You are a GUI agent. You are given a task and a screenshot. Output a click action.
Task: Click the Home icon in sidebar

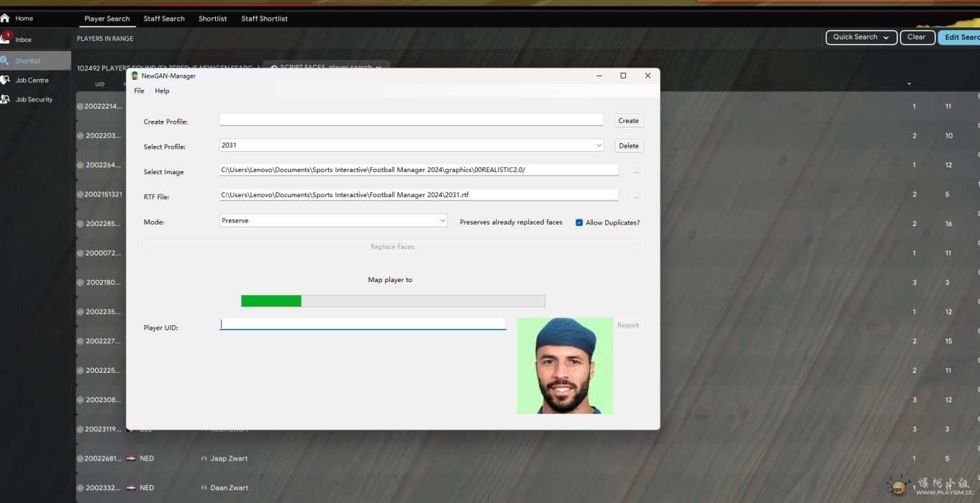5,18
